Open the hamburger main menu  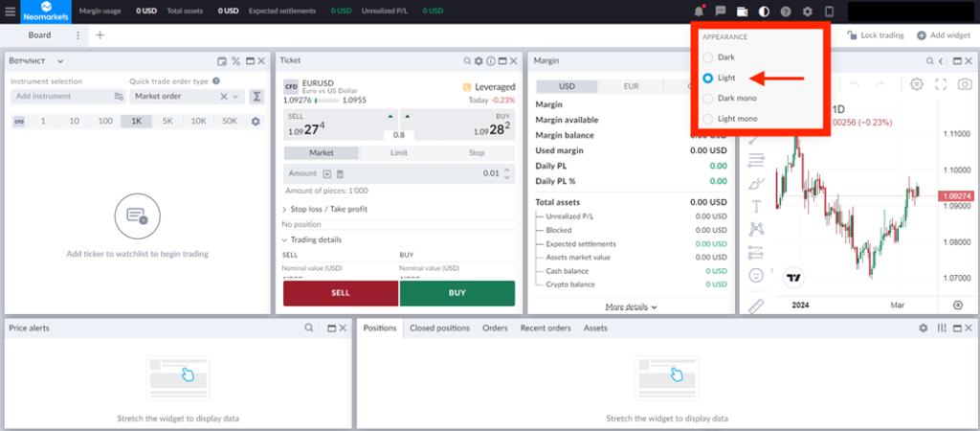coord(11,11)
